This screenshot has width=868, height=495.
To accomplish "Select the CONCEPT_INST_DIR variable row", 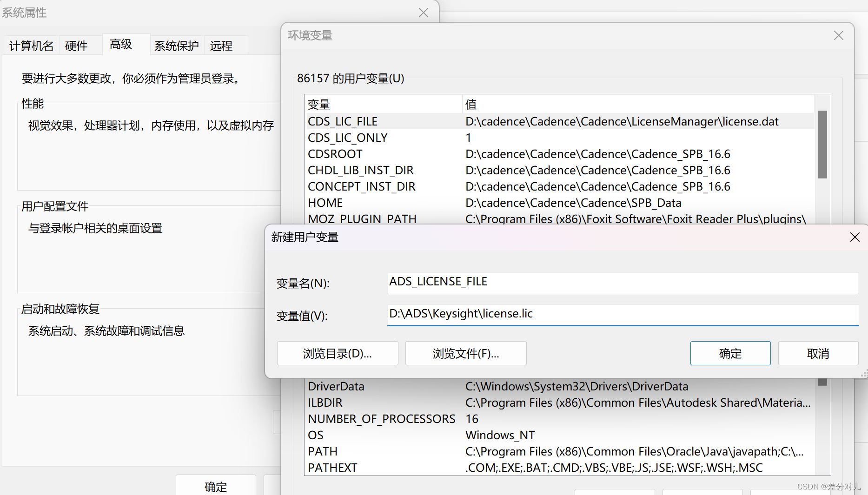I will [560, 186].
